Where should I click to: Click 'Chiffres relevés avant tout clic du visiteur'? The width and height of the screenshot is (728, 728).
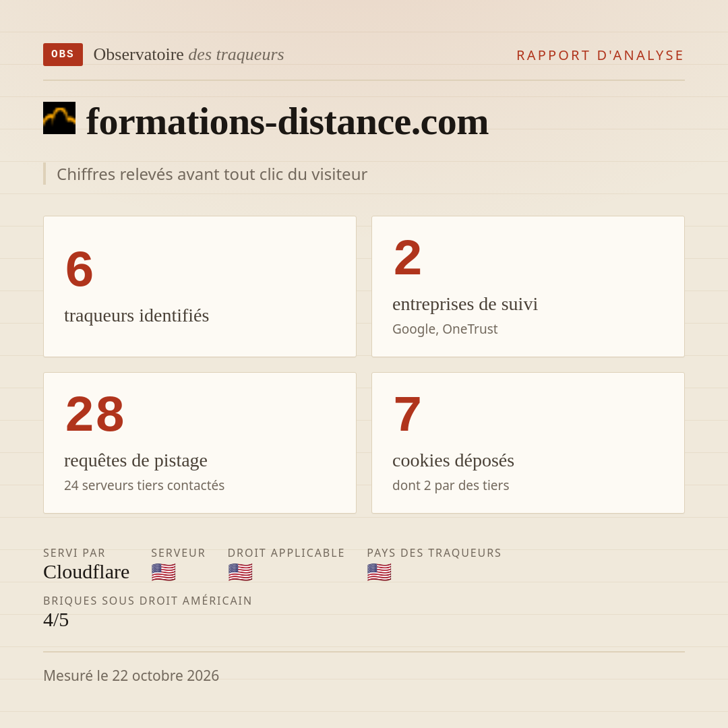[x=212, y=174]
